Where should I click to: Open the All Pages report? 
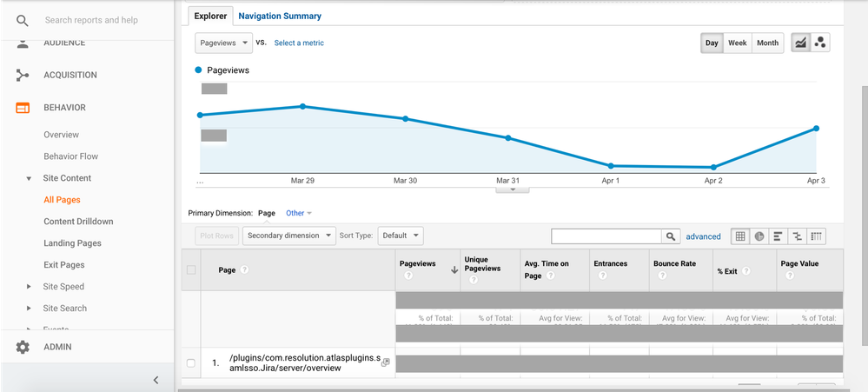tap(62, 200)
